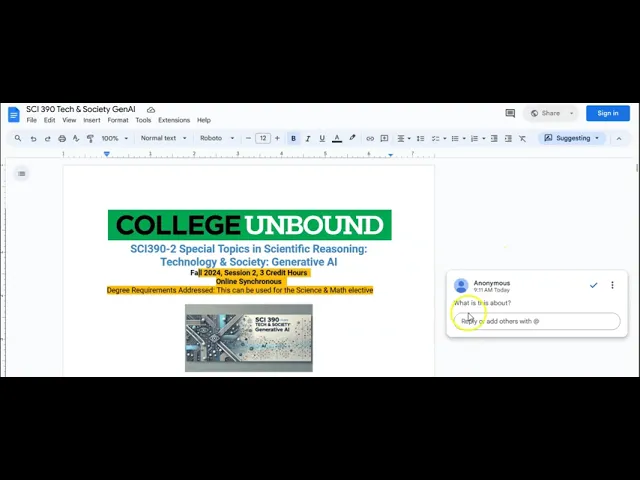Show the document outline

22,174
